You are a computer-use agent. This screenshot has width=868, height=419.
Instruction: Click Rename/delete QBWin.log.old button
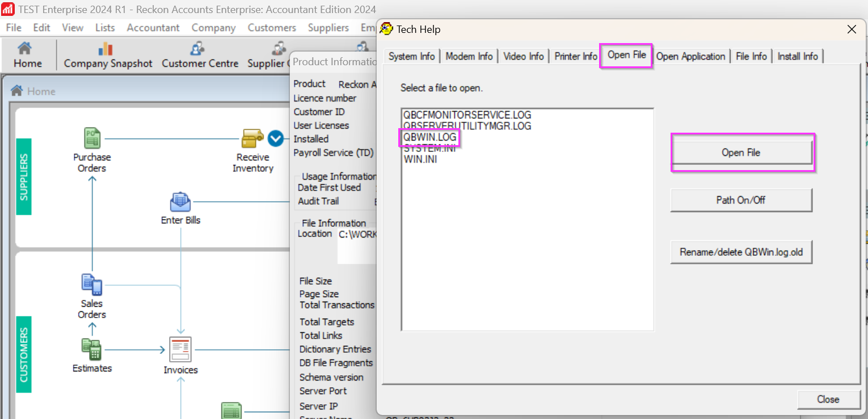click(741, 252)
